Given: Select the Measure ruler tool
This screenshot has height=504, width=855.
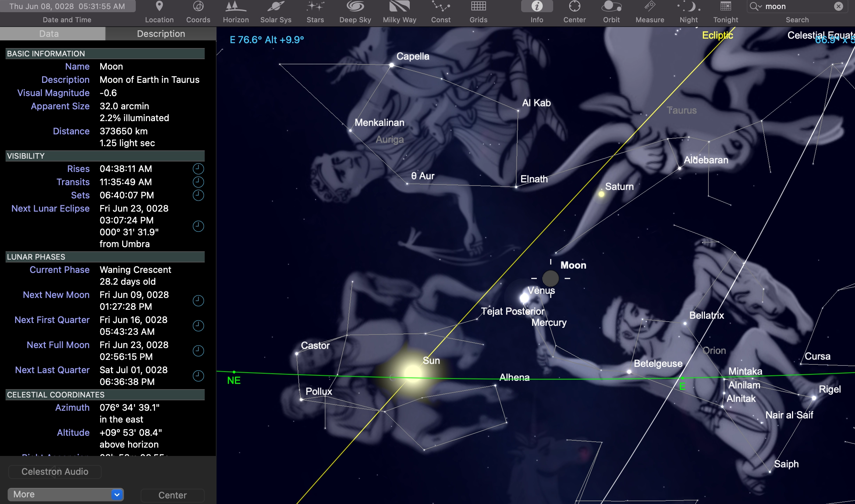Looking at the screenshot, I should [x=650, y=7].
